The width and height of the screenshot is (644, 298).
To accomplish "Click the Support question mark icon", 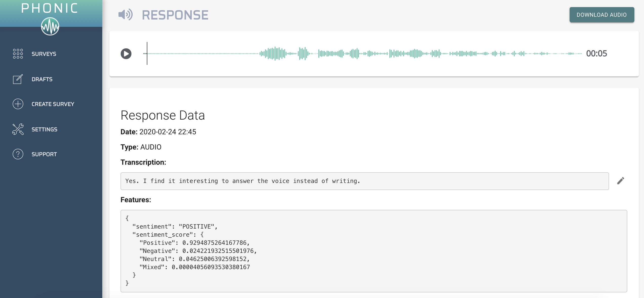I will point(17,154).
